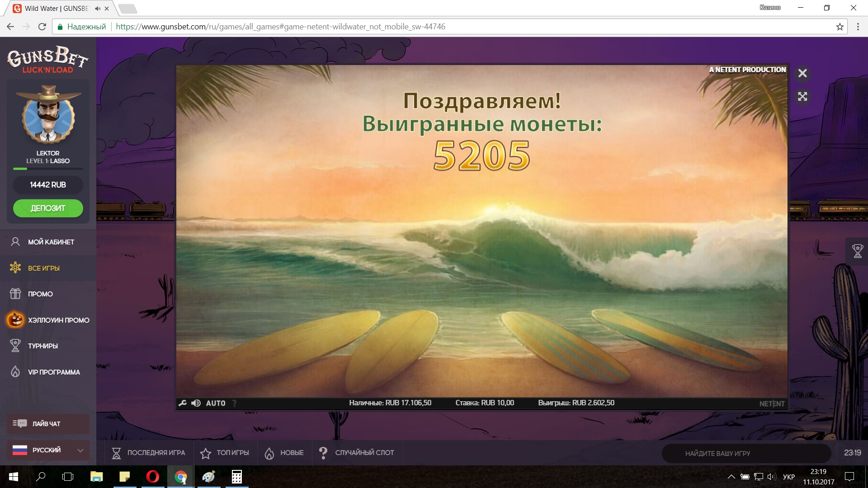Open VIP program page
The width and height of the screenshot is (868, 488).
point(53,372)
